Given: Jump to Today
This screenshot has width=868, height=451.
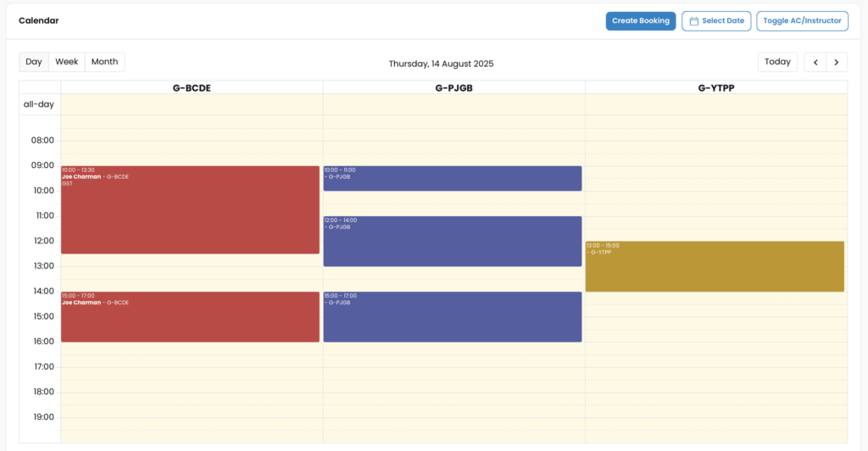Looking at the screenshot, I should (777, 62).
